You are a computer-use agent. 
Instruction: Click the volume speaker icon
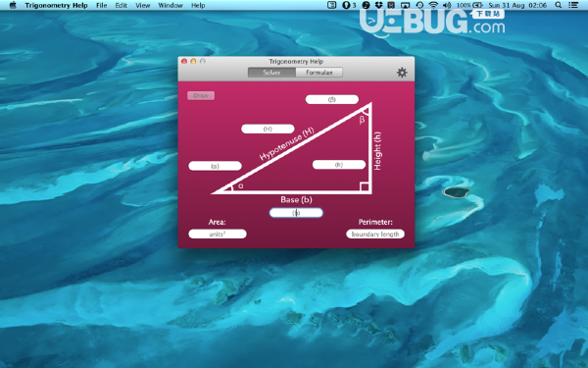tap(447, 5)
